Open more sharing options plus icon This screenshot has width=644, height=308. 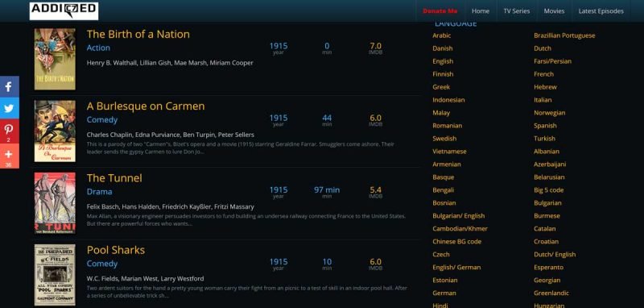(9, 156)
